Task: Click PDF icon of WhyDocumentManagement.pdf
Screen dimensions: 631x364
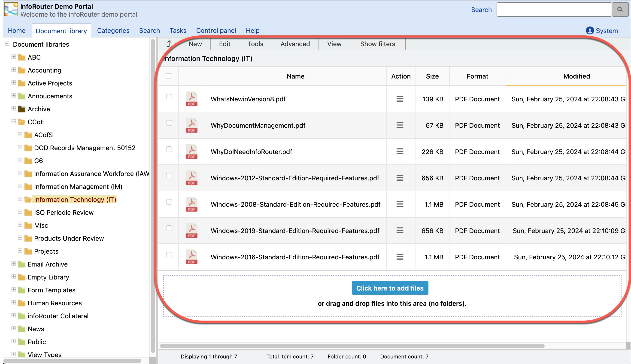Action: pos(191,125)
